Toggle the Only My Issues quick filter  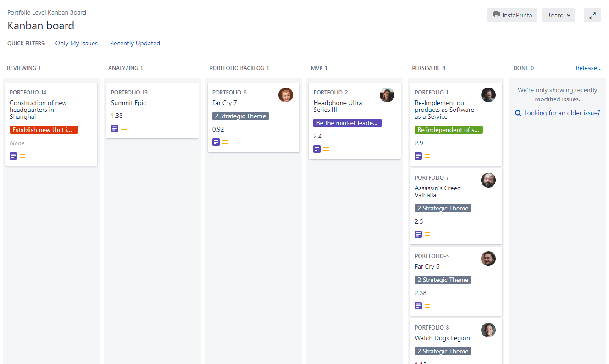(x=76, y=43)
